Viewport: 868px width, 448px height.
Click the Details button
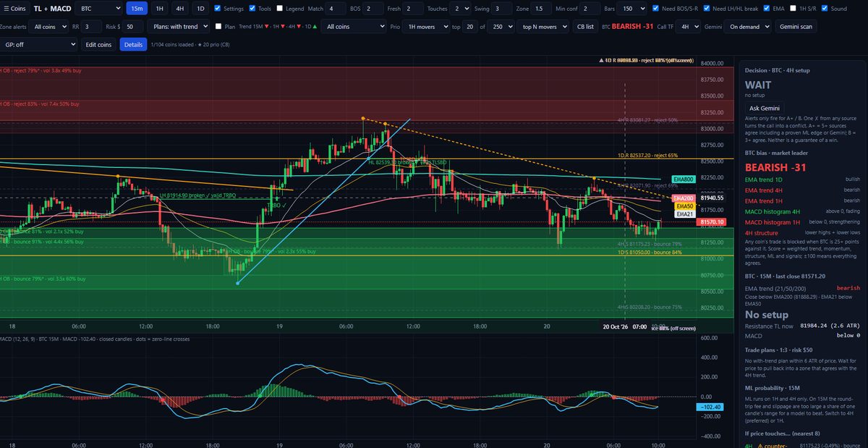[133, 44]
